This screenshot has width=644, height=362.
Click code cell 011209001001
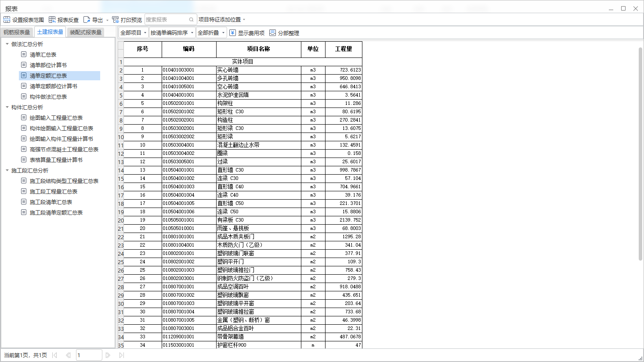pyautogui.click(x=189, y=337)
